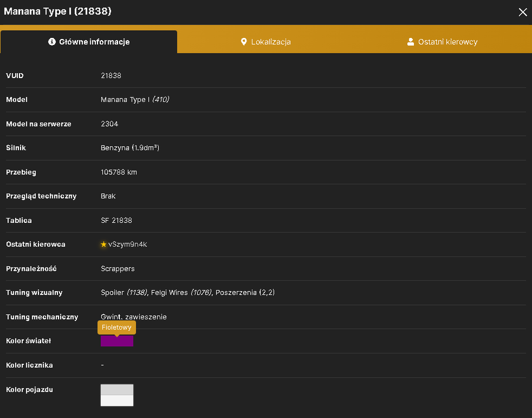Click the purple Kolor świateł swatch
532x418 pixels.
pyautogui.click(x=117, y=341)
